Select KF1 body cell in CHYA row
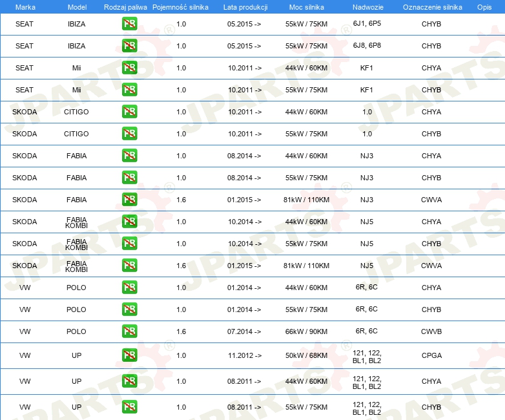This screenshot has height=420, width=505. 367,68
